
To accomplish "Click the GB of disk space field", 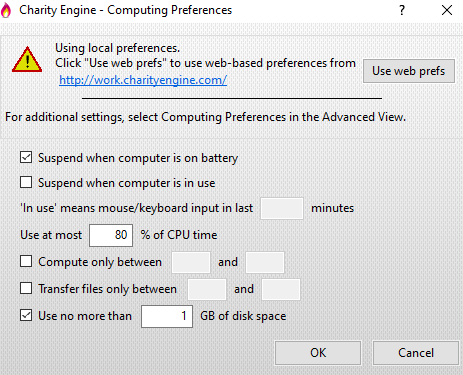I will pyautogui.click(x=167, y=316).
